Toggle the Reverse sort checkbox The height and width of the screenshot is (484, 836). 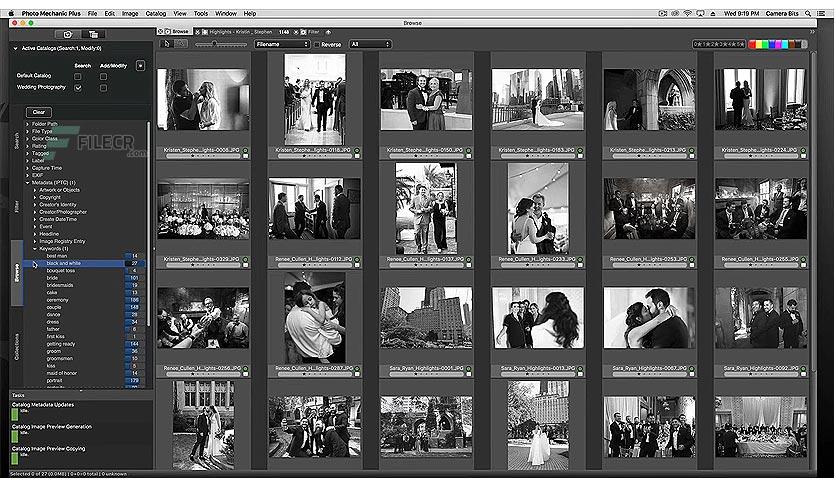[317, 44]
